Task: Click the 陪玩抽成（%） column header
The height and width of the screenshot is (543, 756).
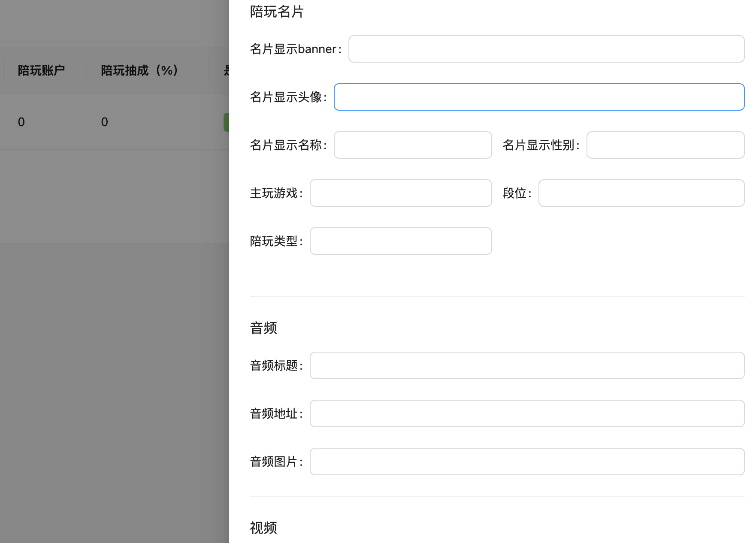Action: tap(139, 70)
